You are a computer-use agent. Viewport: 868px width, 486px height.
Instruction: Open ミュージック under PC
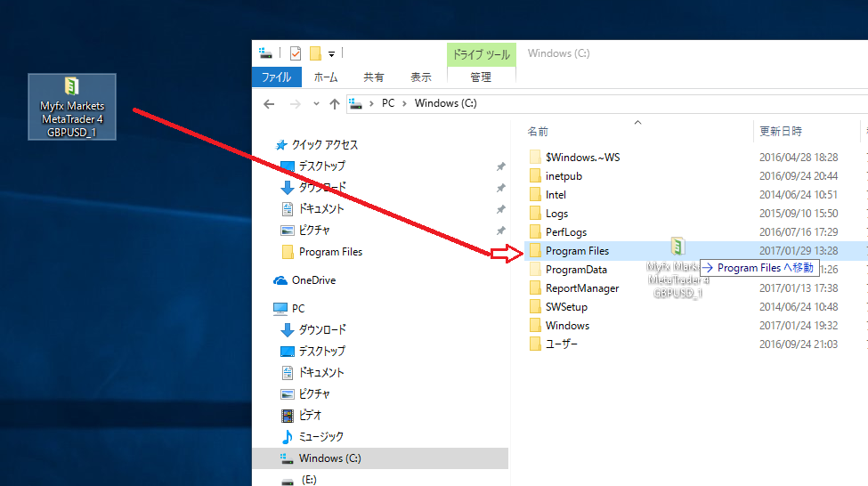[321, 437]
